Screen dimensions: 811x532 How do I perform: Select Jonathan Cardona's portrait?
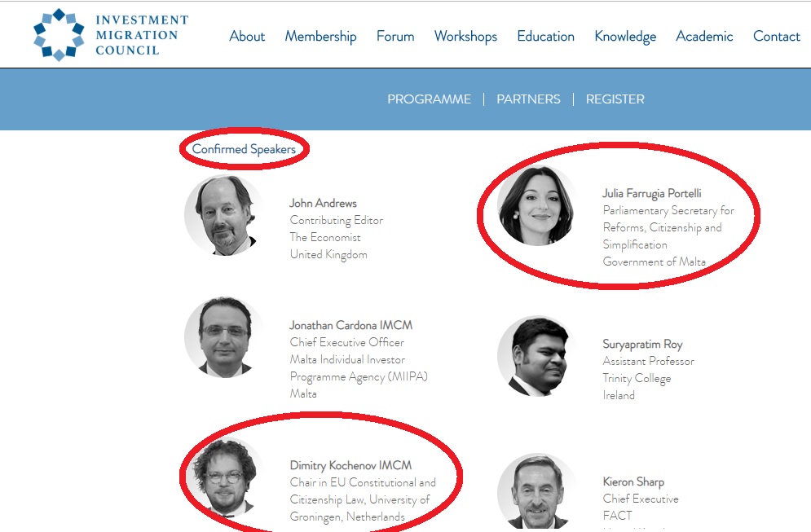coord(223,337)
